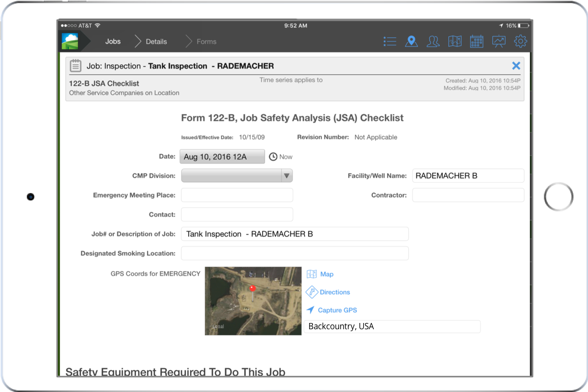Screen dimensions: 588x392
Task: Open the calendar icon in toolbar
Action: [476, 42]
